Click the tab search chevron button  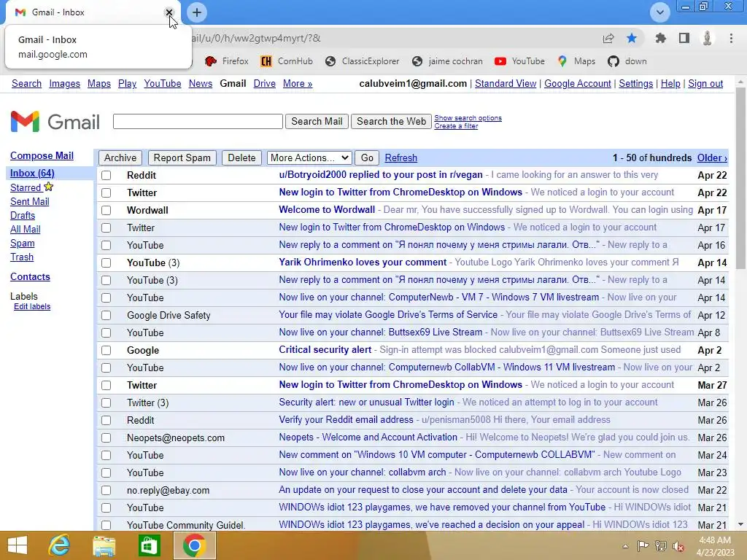[659, 12]
